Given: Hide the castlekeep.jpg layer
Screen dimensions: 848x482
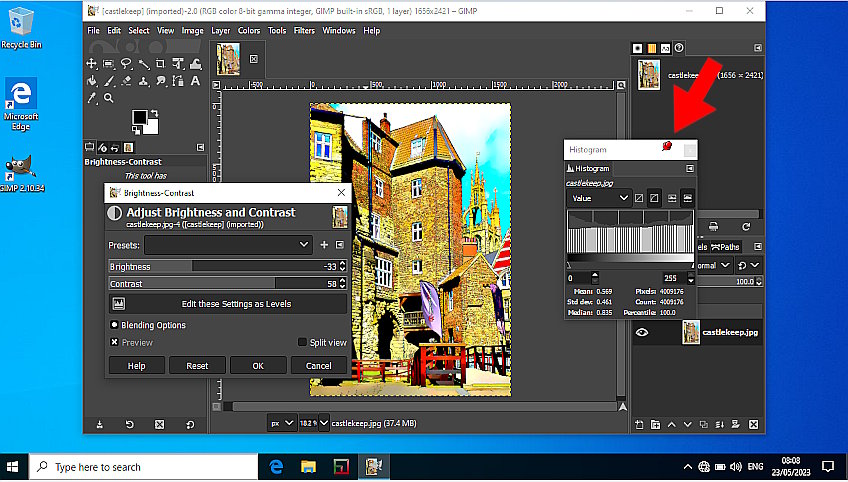Looking at the screenshot, I should point(642,333).
